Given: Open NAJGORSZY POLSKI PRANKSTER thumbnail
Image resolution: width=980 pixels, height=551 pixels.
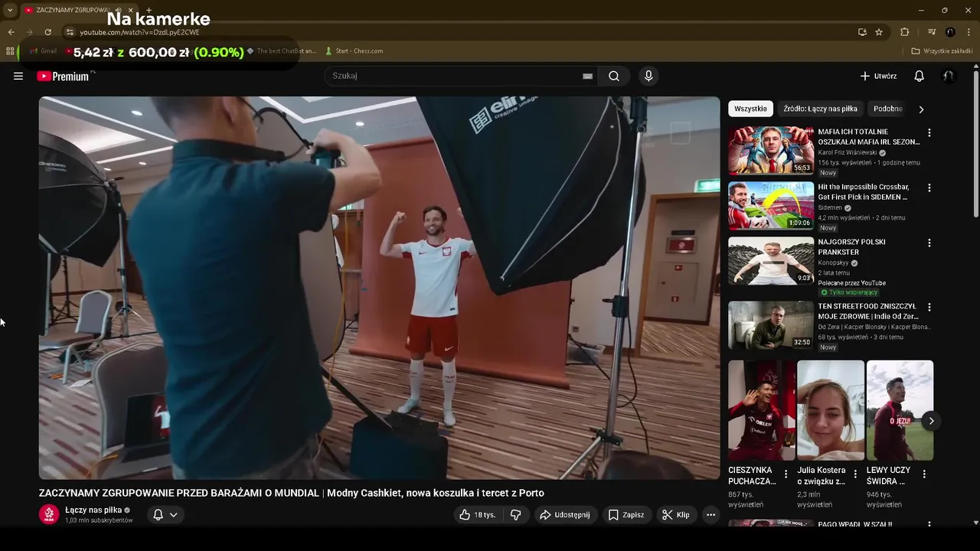Looking at the screenshot, I should 771,261.
